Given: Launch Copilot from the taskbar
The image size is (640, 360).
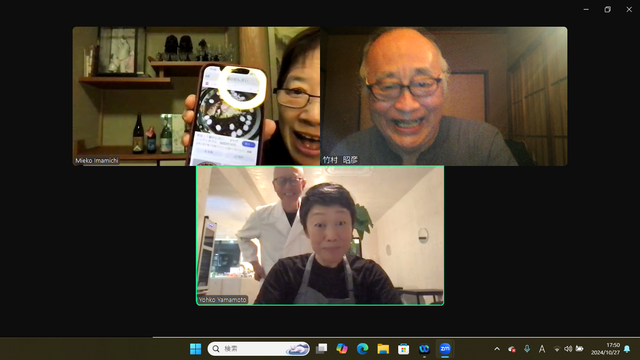Looking at the screenshot, I should coord(342,349).
